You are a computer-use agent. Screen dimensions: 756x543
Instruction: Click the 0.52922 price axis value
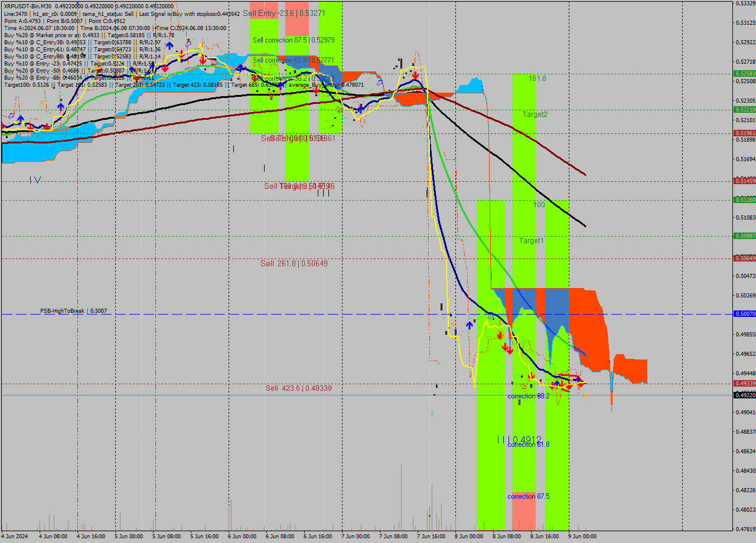pyautogui.click(x=746, y=42)
